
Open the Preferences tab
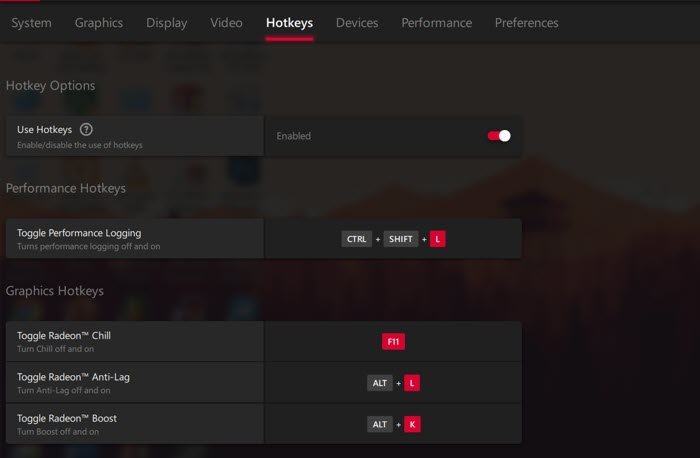coord(526,22)
